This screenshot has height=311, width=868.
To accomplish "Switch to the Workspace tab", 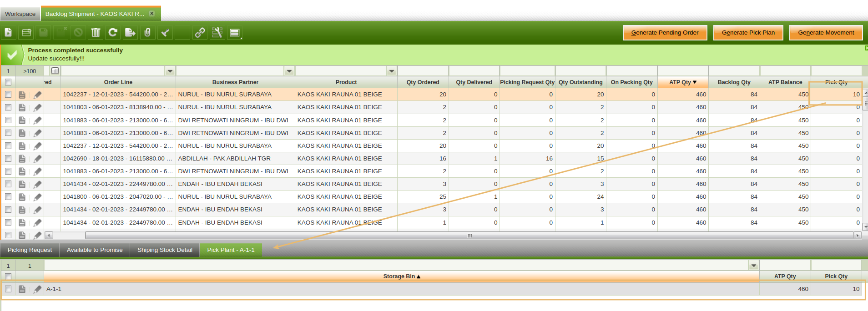I will 20,14.
